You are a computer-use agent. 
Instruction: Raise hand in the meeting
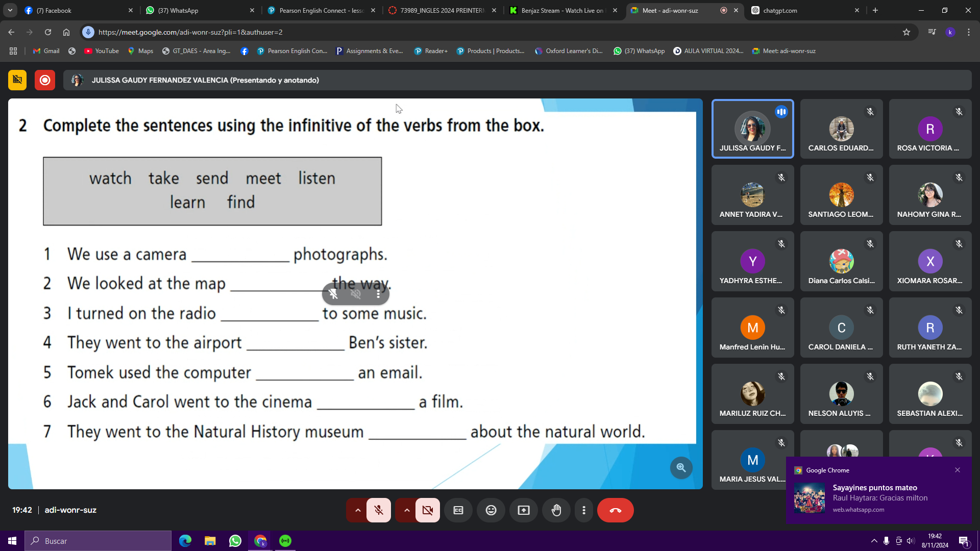(x=556, y=510)
